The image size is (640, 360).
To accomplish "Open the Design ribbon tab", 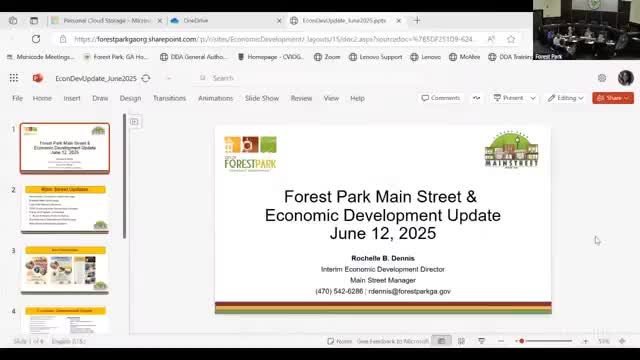I will [130, 98].
